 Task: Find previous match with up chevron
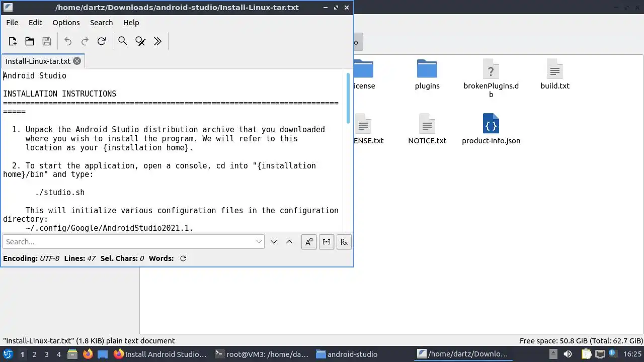(x=289, y=242)
